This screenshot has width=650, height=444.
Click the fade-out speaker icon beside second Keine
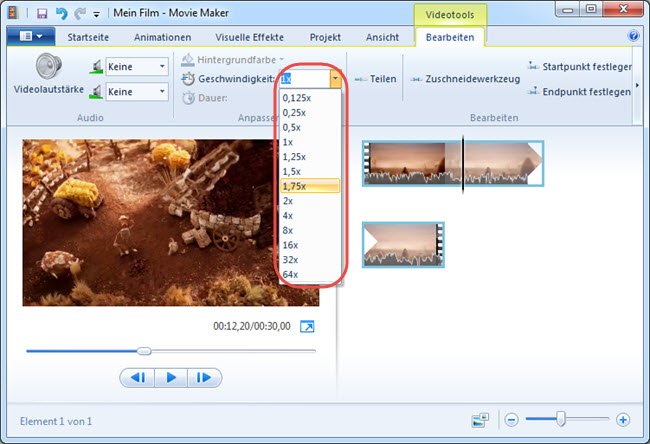tap(96, 92)
